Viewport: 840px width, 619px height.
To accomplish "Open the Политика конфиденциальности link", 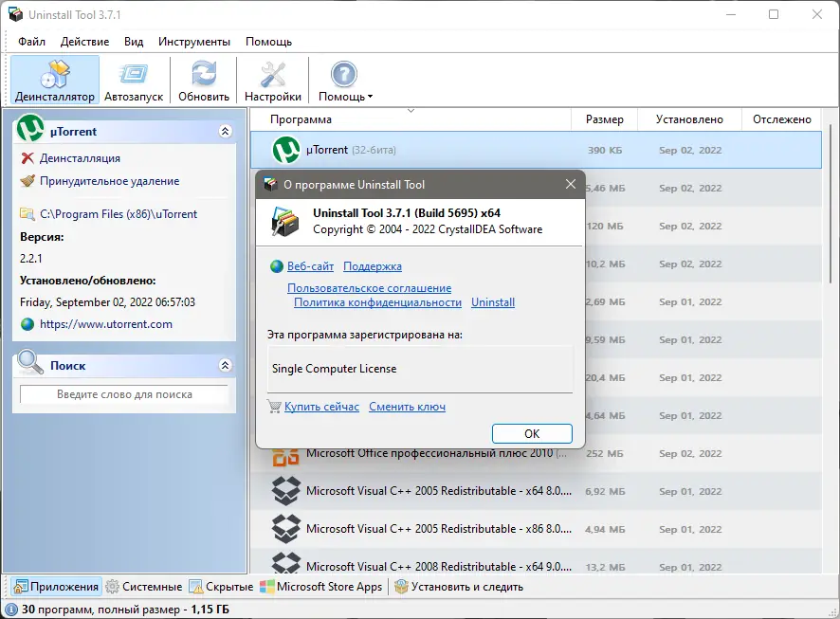I will [377, 302].
